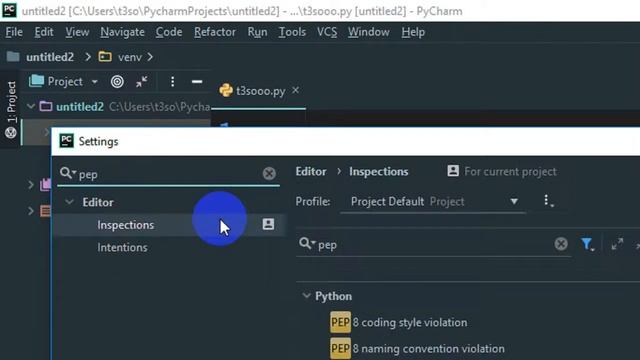Click the PyCharm logo in Settings title

[x=67, y=141]
